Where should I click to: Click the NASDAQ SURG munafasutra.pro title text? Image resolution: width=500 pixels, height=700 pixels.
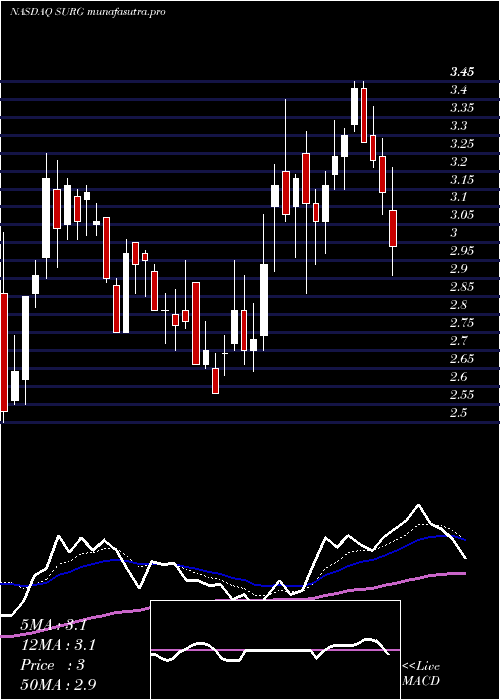click(x=88, y=12)
